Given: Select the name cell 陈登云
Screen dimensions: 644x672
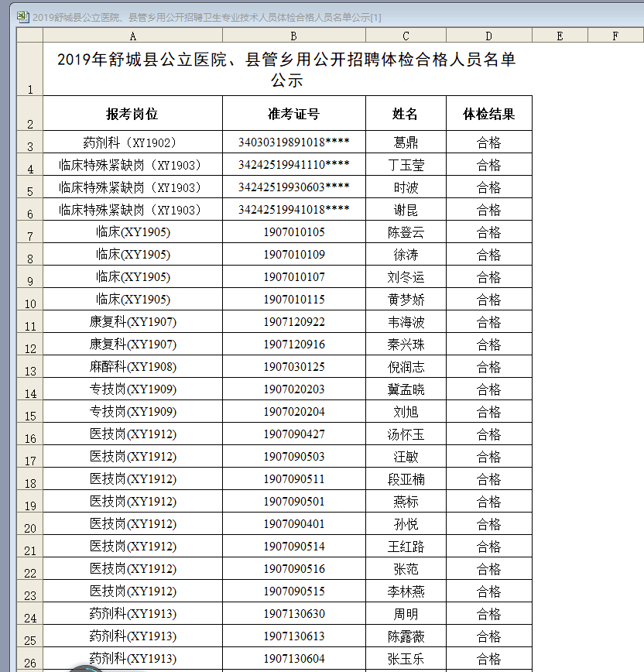Looking at the screenshot, I should 406,231.
